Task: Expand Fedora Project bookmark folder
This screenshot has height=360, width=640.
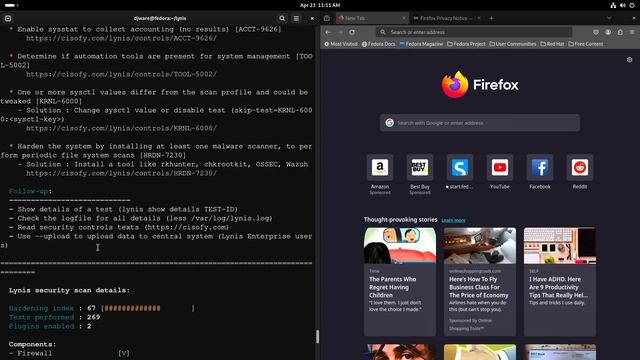Action: pyautogui.click(x=466, y=44)
